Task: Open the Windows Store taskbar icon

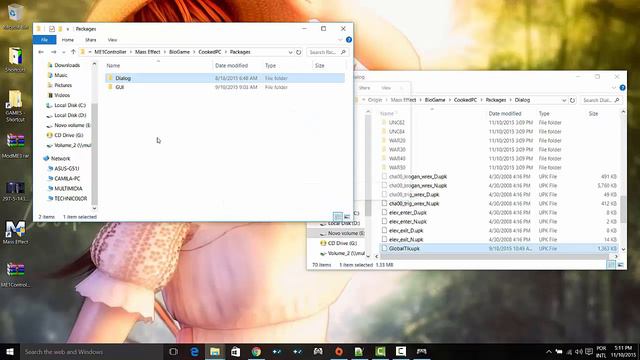Action: [x=236, y=351]
